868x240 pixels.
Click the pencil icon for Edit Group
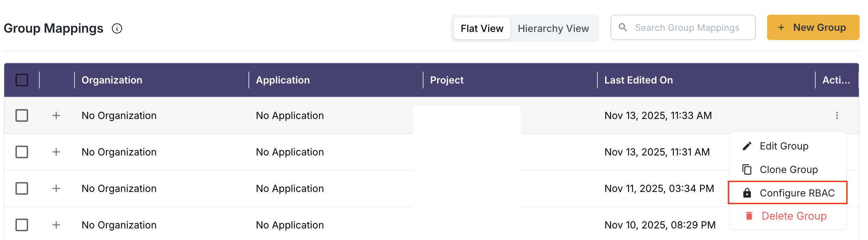click(x=747, y=146)
